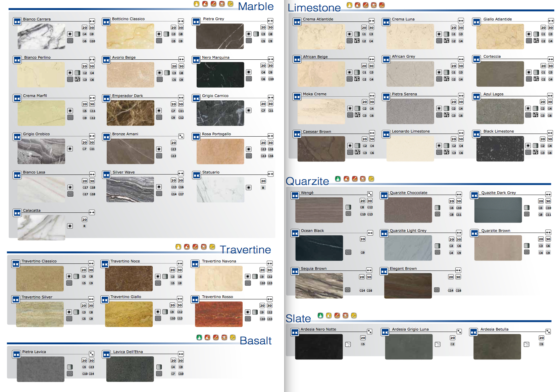Click the dotted tumbled icon for Bianco Perlino

[78, 80]
